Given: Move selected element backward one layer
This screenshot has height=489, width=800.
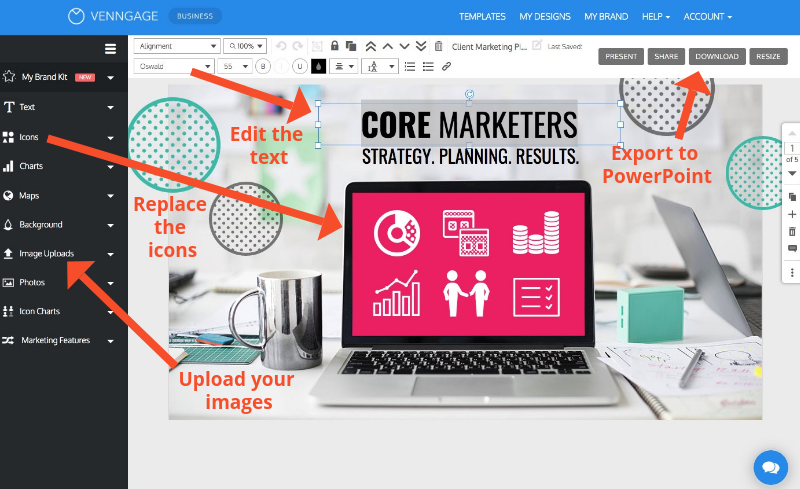Looking at the screenshot, I should pyautogui.click(x=405, y=46).
